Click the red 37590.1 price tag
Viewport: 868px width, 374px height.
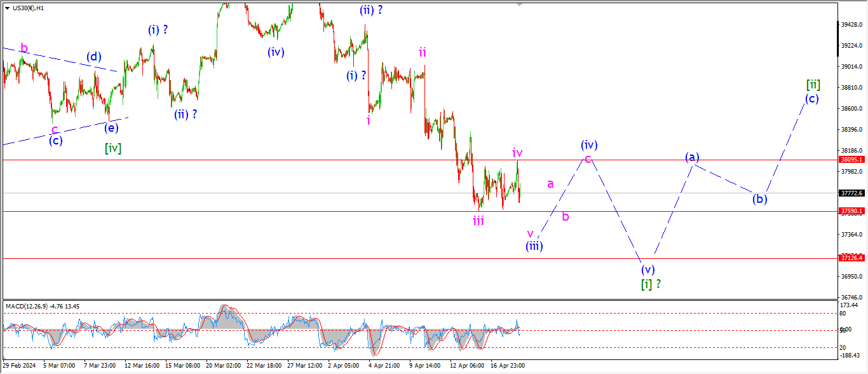click(851, 211)
